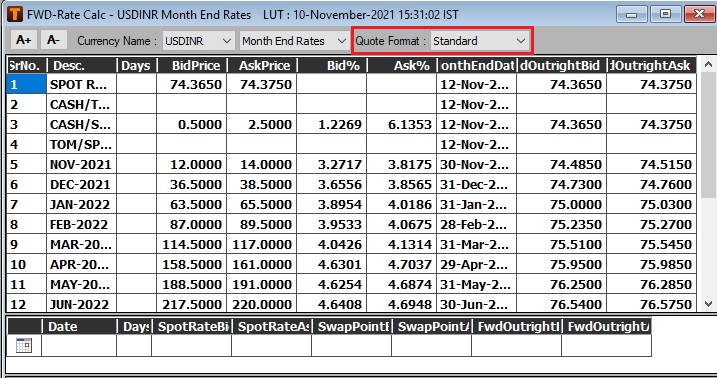Click the OutrightBid column header
Viewport: 717px width, 378px height.
562,65
